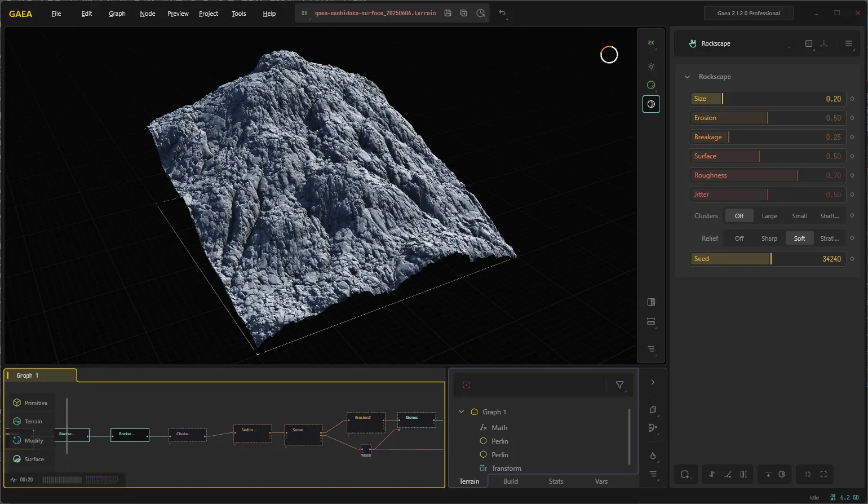Set Relief option to Sharp

pos(769,238)
